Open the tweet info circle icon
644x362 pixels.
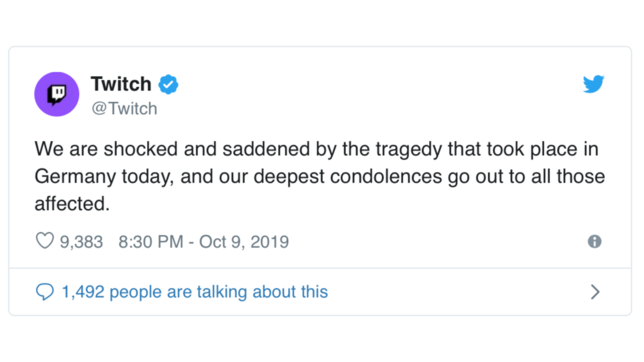click(x=594, y=241)
